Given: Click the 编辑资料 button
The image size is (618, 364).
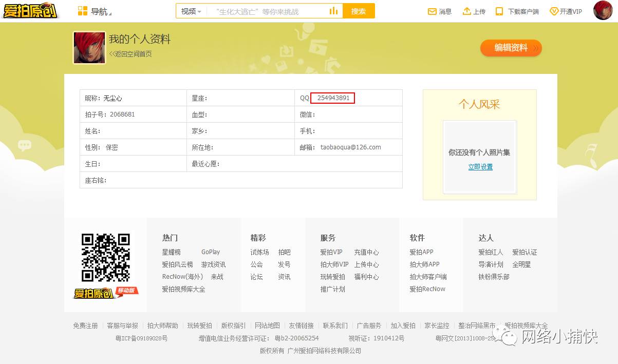Looking at the screenshot, I should point(511,48).
